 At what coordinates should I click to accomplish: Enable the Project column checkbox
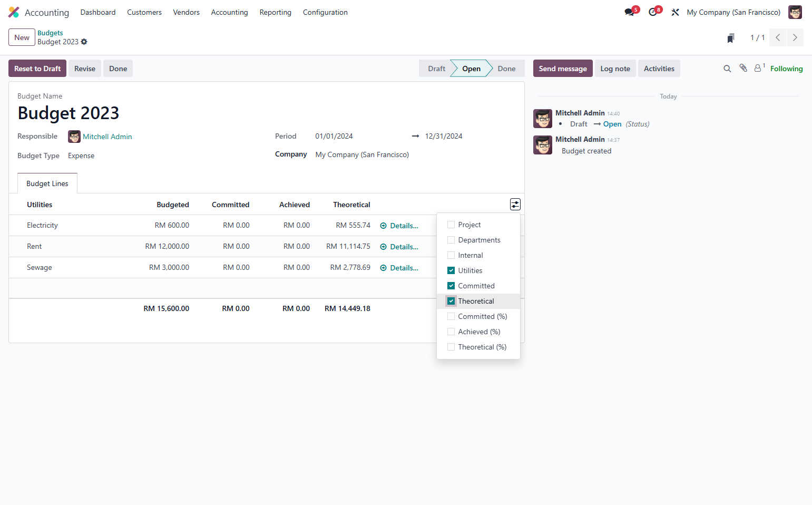point(451,225)
